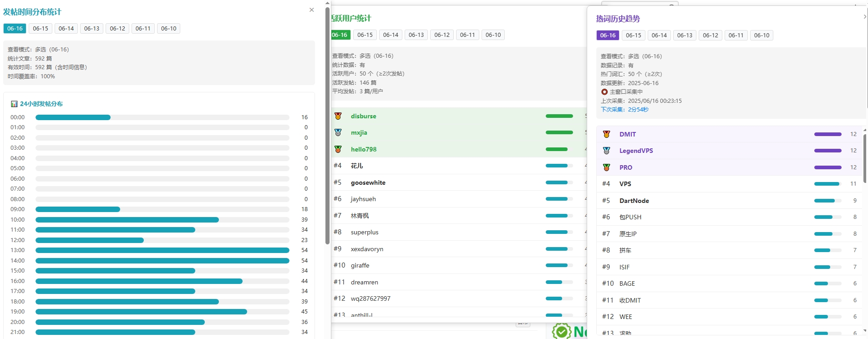Toggle the 06-10 date in 热词历史趋势

[761, 35]
